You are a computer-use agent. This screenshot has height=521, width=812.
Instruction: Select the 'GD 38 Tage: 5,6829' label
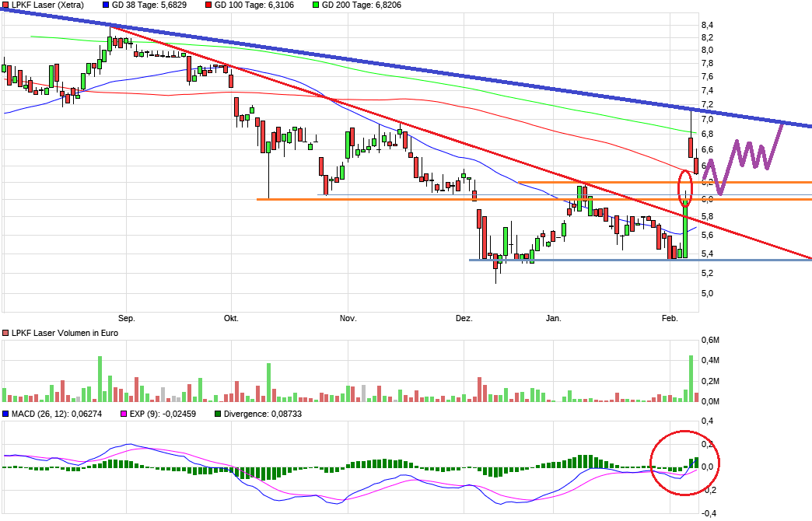(x=149, y=5)
